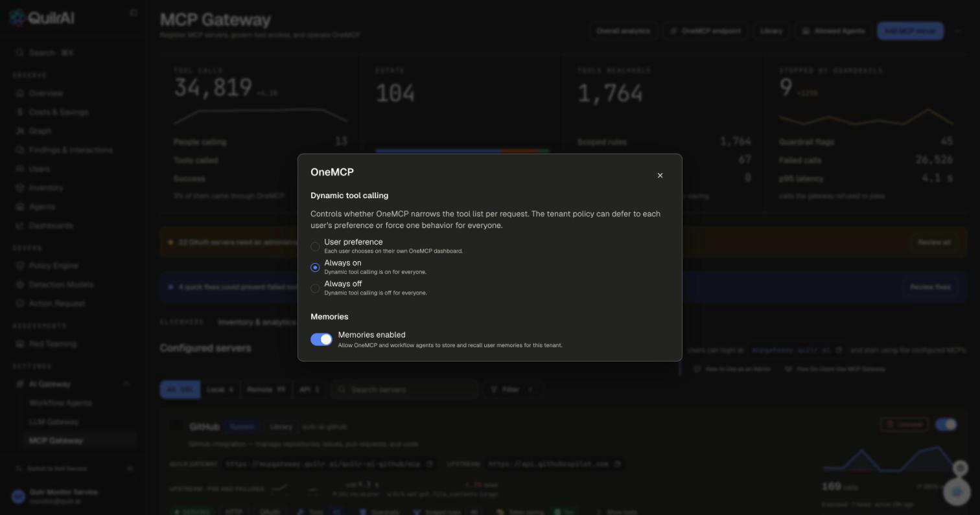Close the OneMCP dialog
Viewport: 980px width, 515px height.
tap(660, 176)
